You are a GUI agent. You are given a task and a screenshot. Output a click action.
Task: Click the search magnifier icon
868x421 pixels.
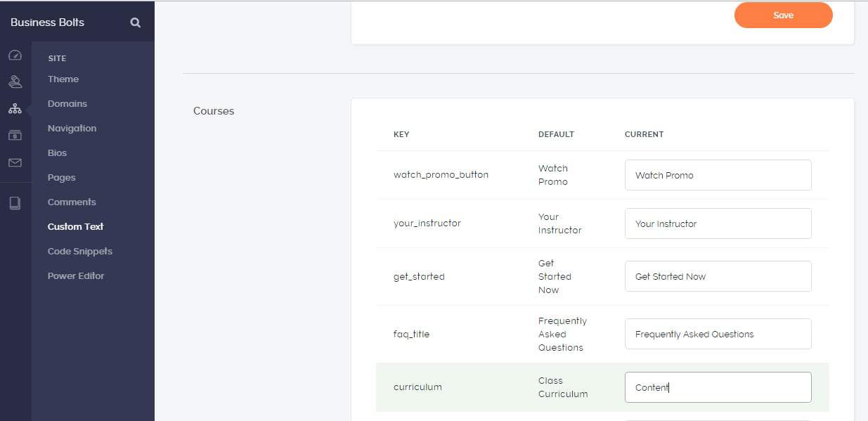coord(135,22)
